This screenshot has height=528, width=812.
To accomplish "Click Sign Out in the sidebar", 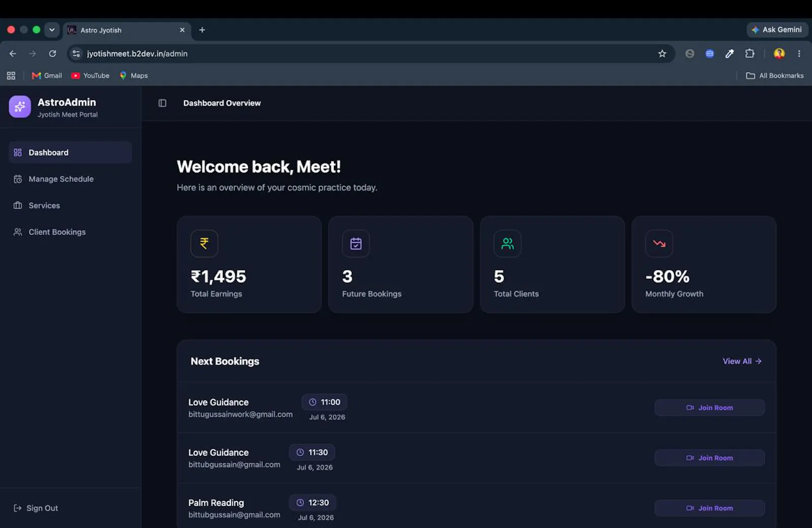I will pos(36,508).
